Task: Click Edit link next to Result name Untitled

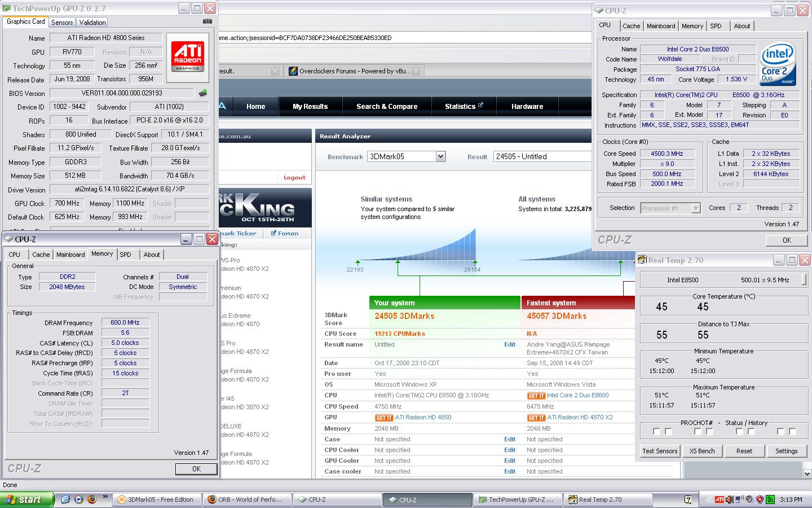Action: point(510,344)
